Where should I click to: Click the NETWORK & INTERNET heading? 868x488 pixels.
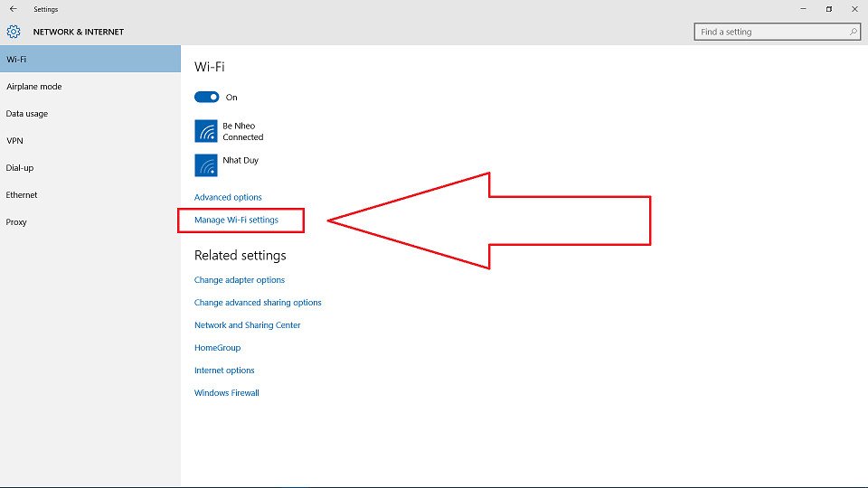pyautogui.click(x=79, y=33)
